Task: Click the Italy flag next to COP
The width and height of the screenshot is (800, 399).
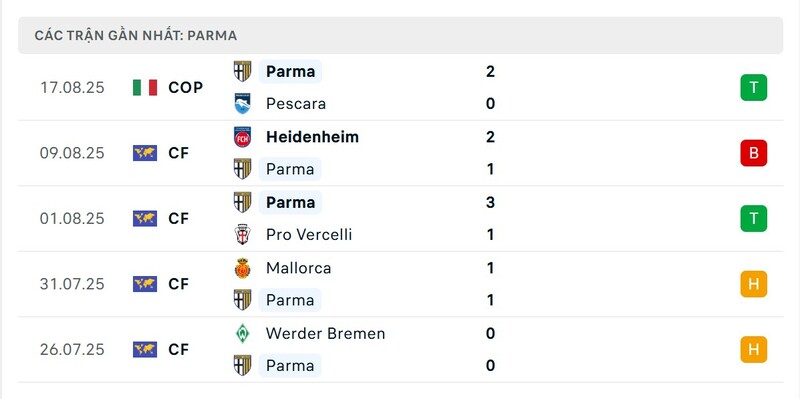Action: [x=145, y=88]
